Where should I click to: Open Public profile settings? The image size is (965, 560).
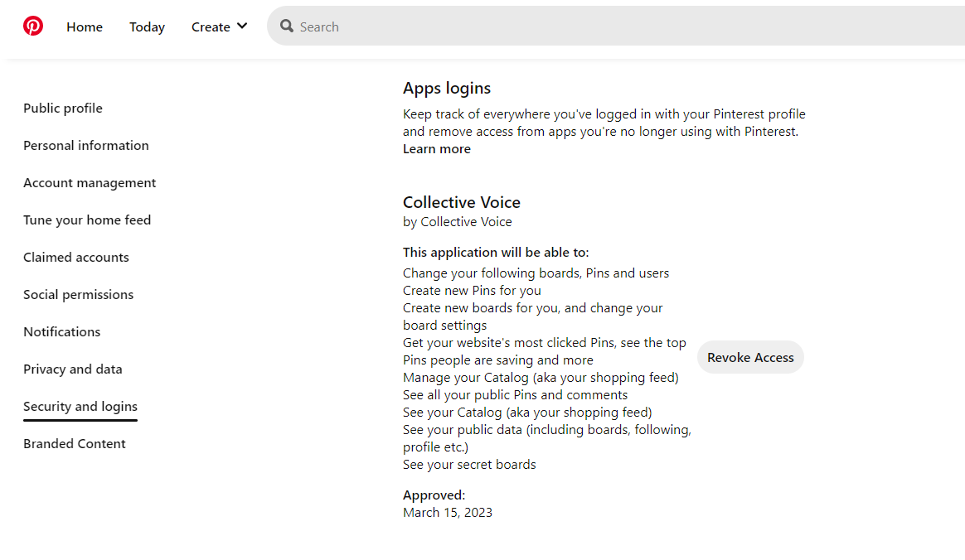(x=63, y=109)
